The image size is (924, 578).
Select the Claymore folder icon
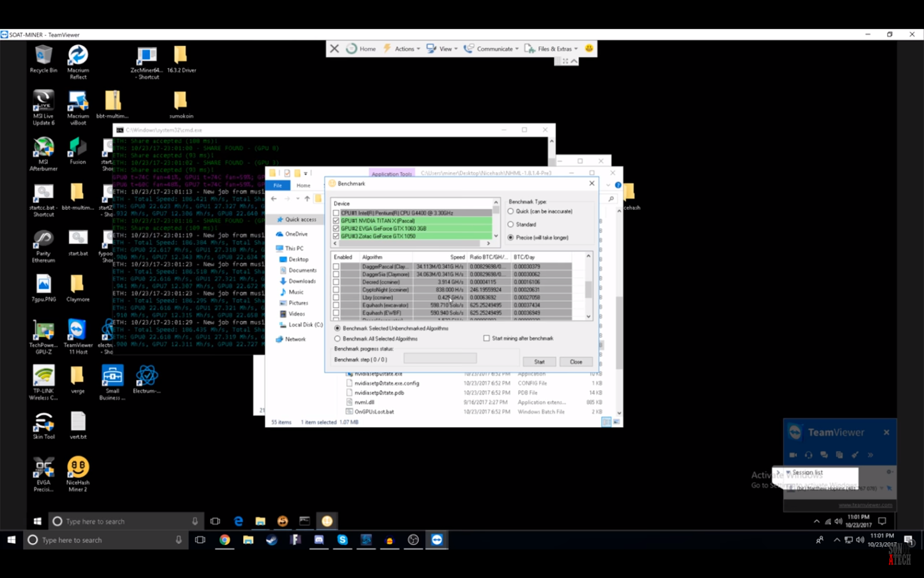[x=78, y=288]
